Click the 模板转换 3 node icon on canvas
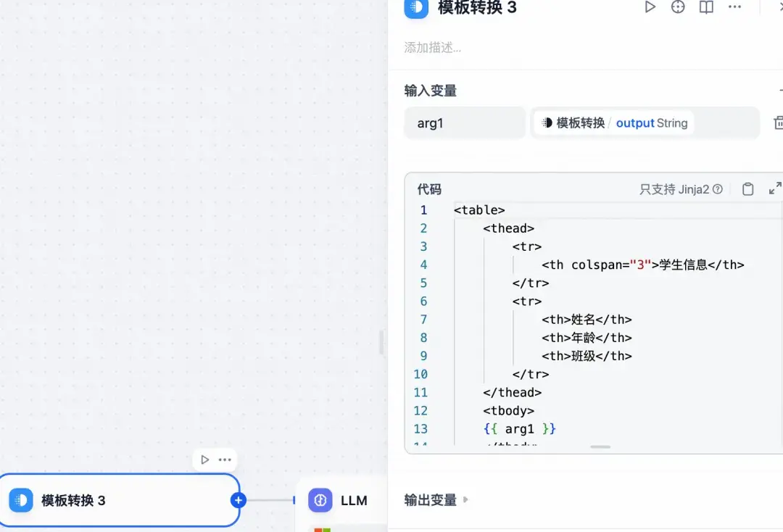Viewport: 783px width, 532px height. tap(21, 500)
